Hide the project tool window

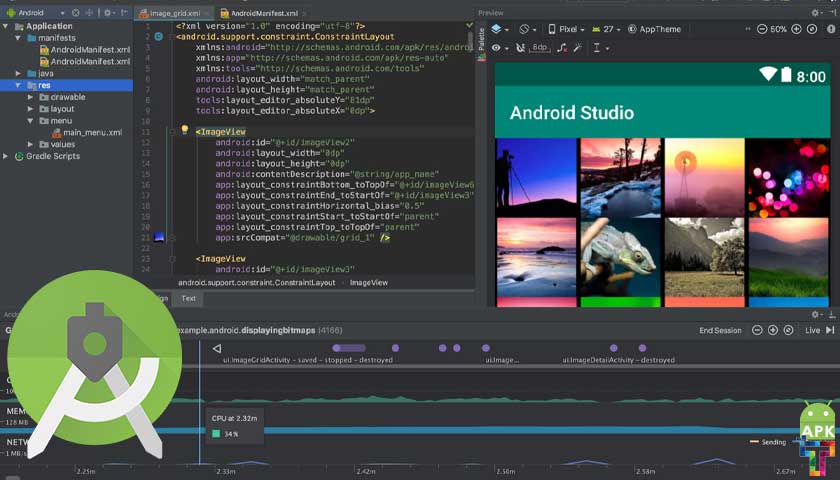[x=124, y=12]
